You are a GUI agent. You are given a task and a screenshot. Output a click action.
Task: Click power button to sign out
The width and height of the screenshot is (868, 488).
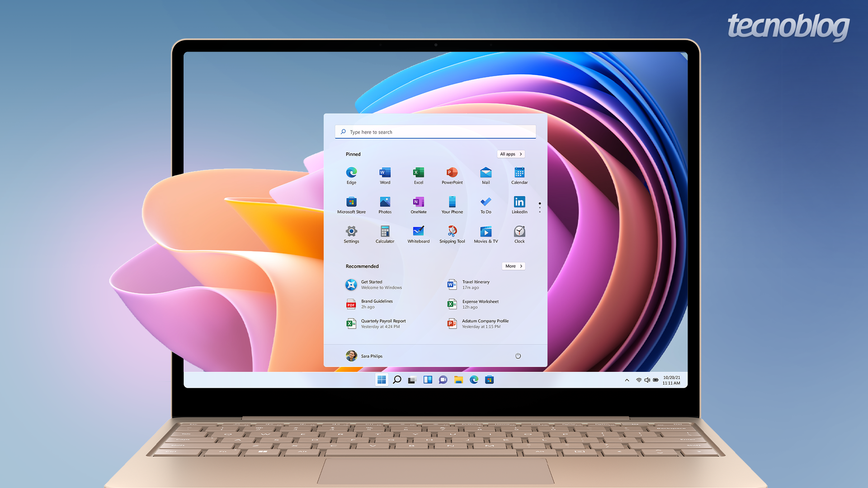point(518,356)
